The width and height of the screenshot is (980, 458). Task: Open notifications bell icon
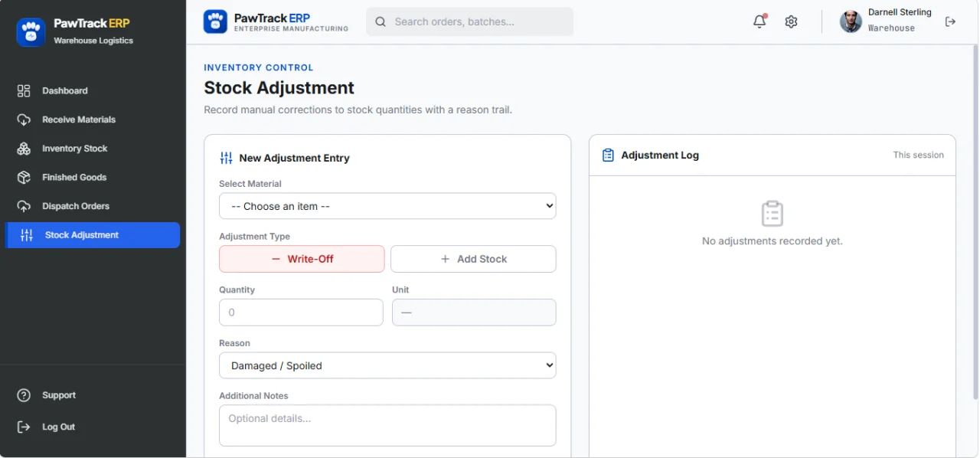point(759,21)
